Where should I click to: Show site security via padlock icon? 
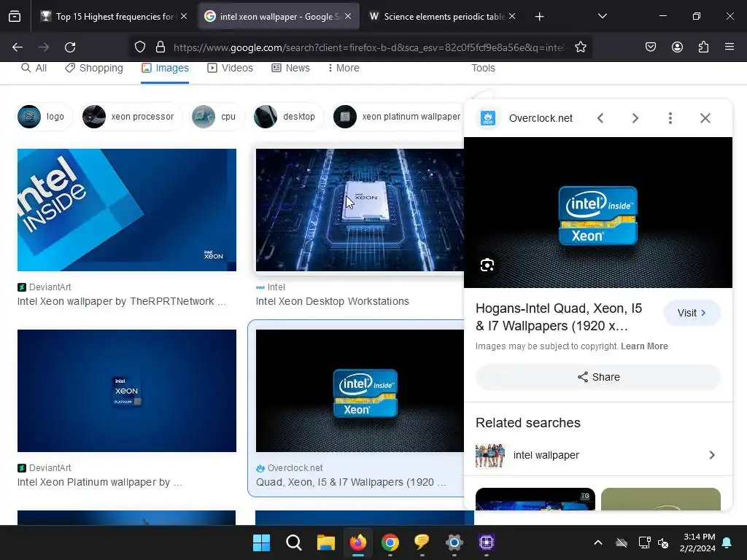[x=160, y=47]
